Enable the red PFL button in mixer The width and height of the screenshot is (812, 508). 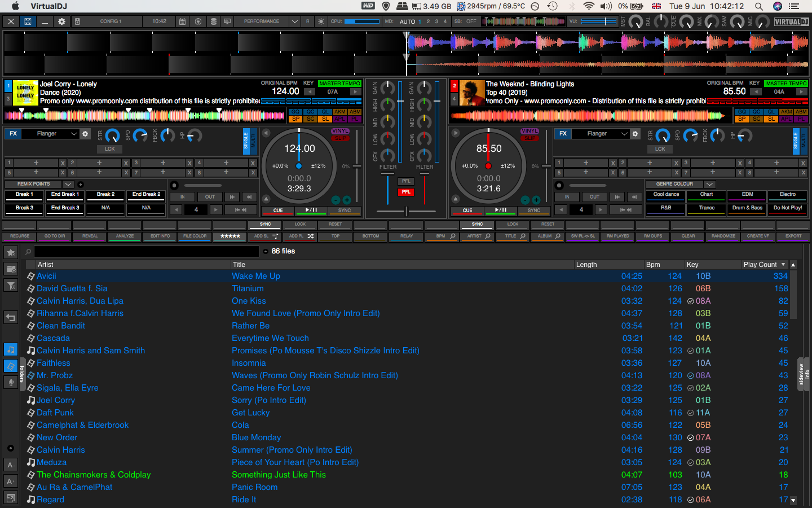click(x=406, y=192)
